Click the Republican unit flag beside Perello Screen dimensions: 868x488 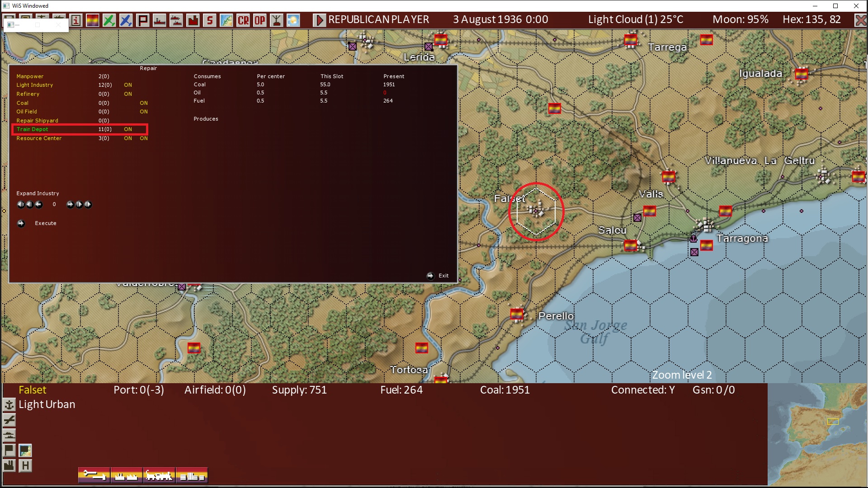click(x=517, y=314)
